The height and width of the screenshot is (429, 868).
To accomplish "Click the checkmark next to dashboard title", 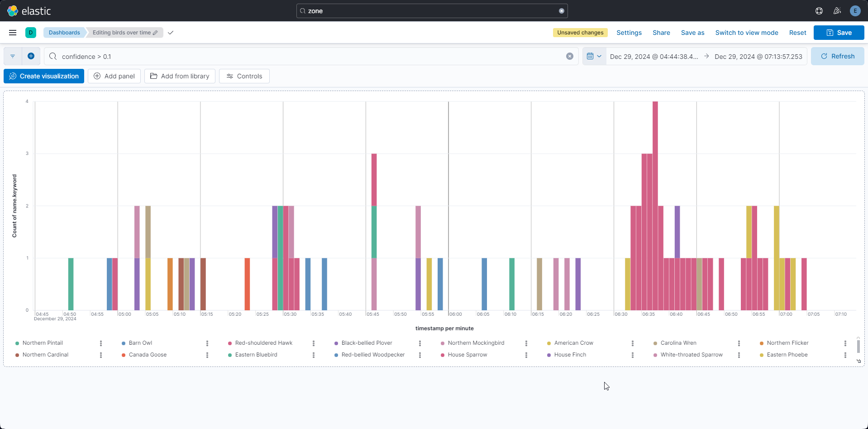I will [171, 33].
